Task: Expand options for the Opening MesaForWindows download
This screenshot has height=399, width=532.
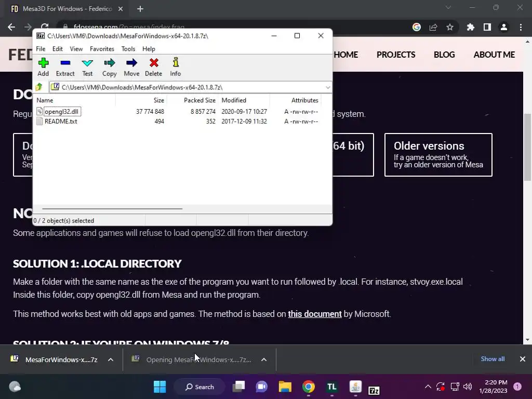Action: 263,360
